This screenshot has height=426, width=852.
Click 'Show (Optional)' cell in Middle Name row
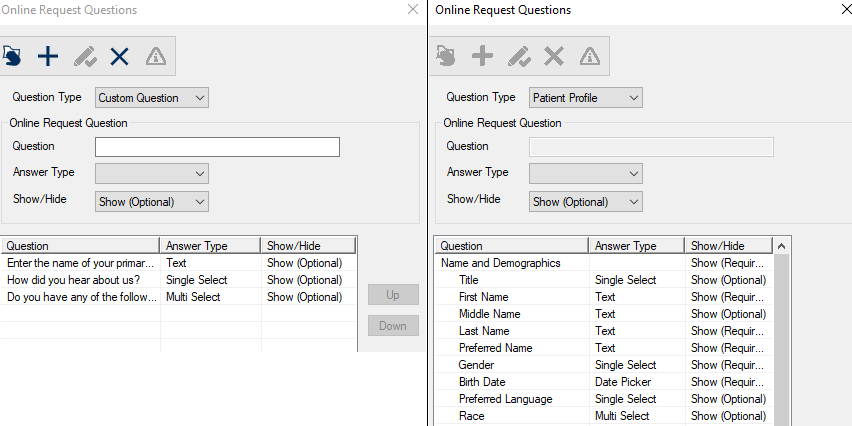pyautogui.click(x=729, y=314)
